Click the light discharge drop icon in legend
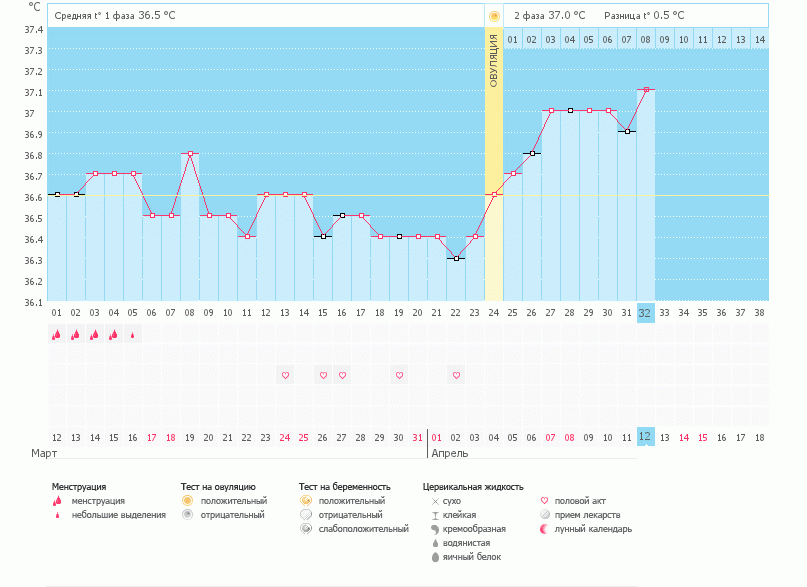This screenshot has width=807, height=587. 57,515
